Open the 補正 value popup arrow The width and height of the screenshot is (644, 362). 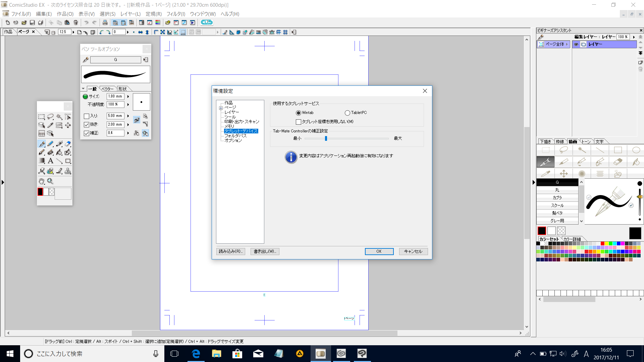pos(128,133)
